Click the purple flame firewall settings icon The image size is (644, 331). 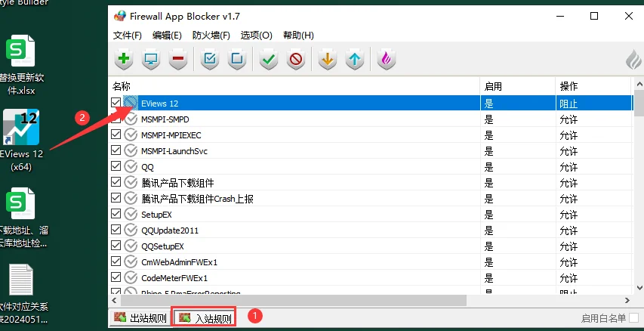coord(387,60)
